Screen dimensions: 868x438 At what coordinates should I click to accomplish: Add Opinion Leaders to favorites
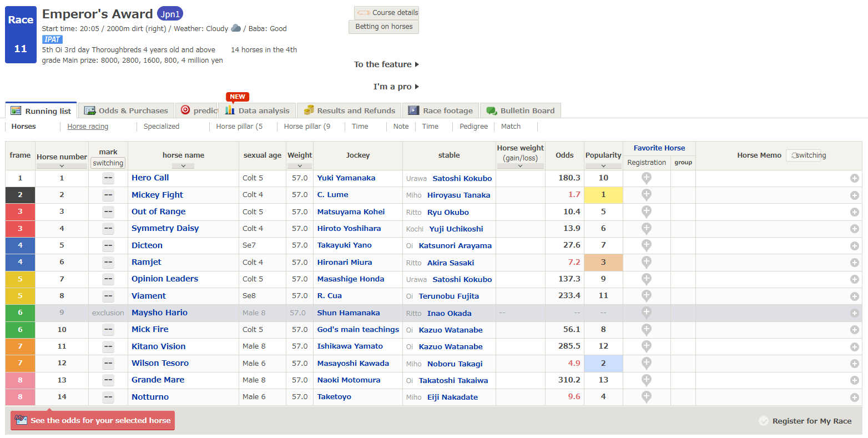click(646, 279)
